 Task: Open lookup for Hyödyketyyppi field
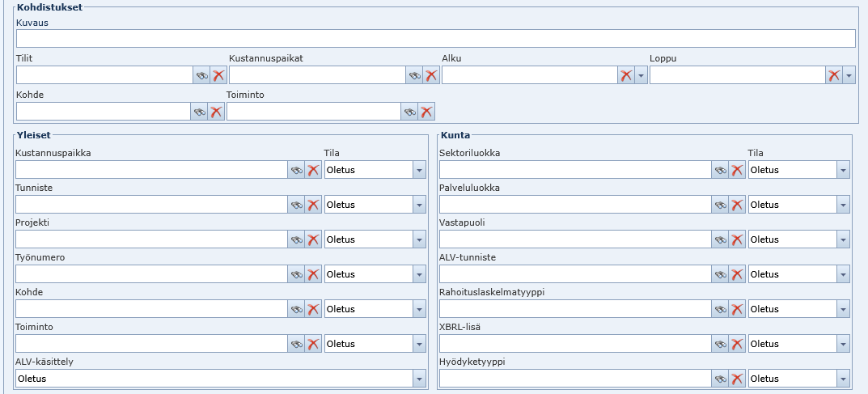(x=720, y=379)
